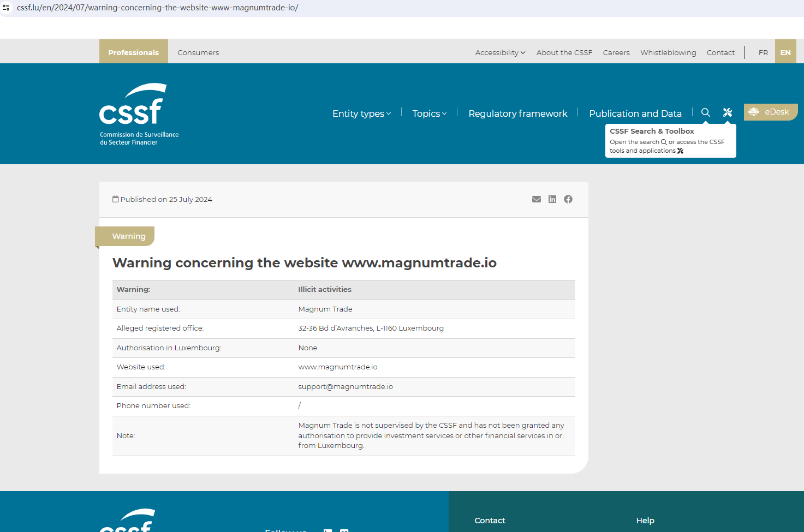Open the eDesk portal button

coord(771,112)
